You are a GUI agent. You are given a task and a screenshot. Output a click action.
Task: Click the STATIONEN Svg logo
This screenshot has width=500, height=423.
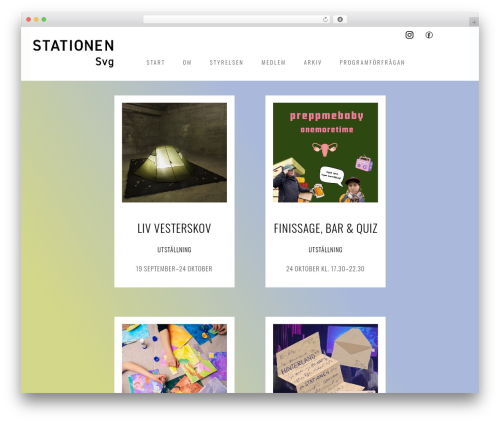[73, 53]
